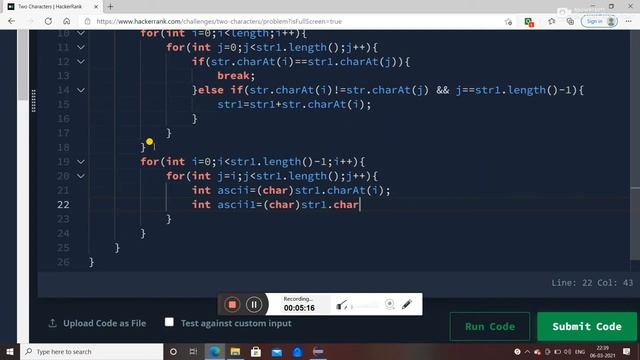Open the screen recorder taskbar icon

[x=318, y=351]
